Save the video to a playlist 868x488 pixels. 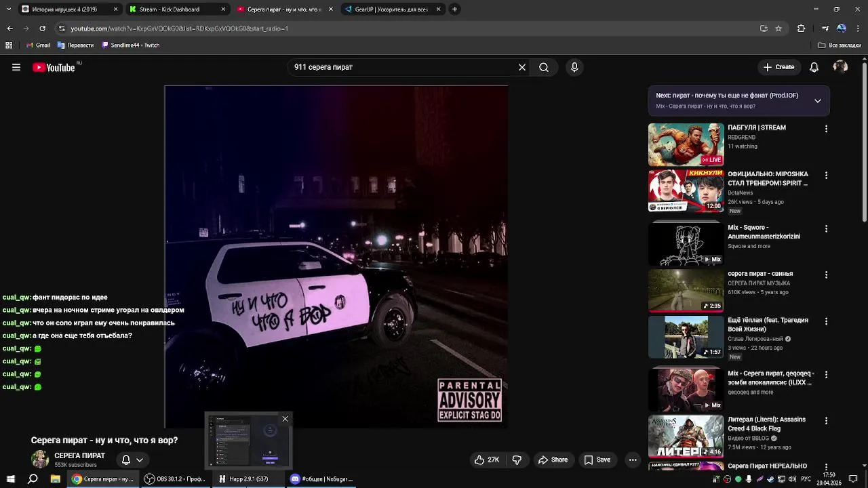coord(597,460)
